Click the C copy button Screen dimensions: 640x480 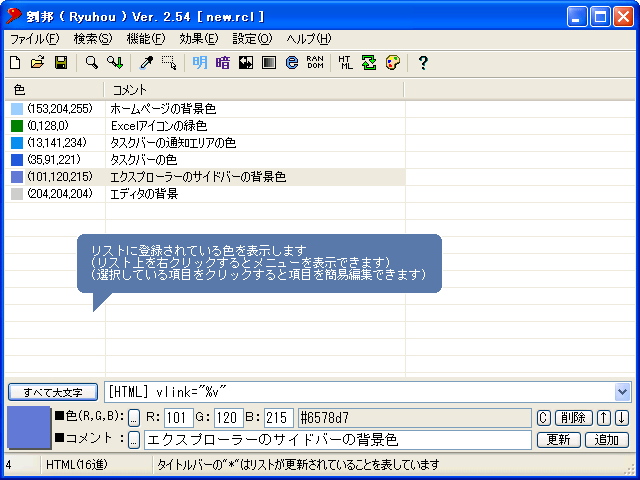click(x=543, y=418)
